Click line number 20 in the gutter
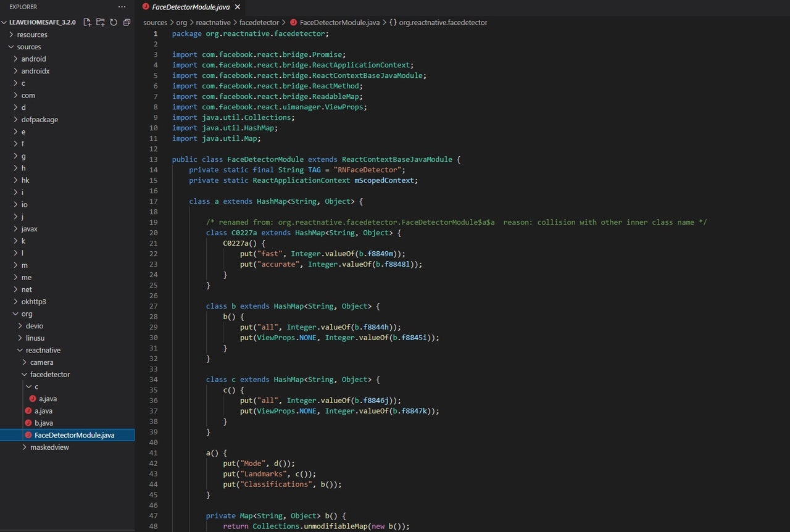The width and height of the screenshot is (790, 532). tap(154, 233)
